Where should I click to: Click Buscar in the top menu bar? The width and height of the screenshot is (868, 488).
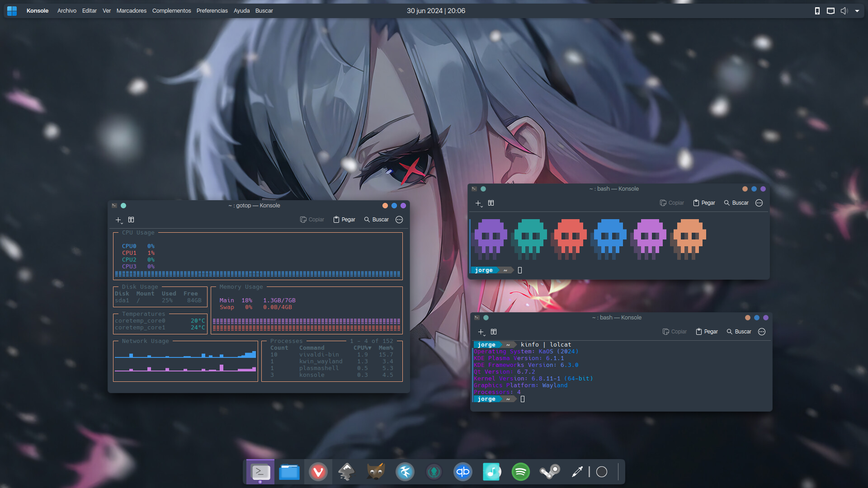[264, 11]
